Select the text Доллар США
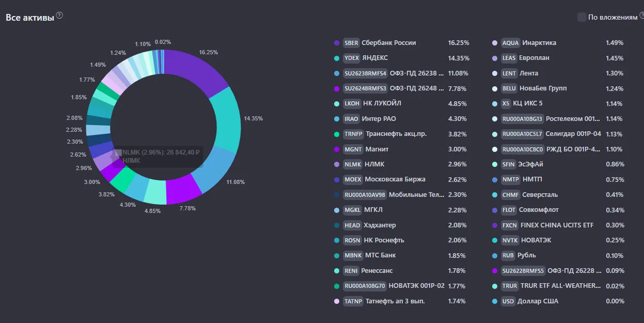Viewport: 644px width, 323px height. [x=538, y=301]
